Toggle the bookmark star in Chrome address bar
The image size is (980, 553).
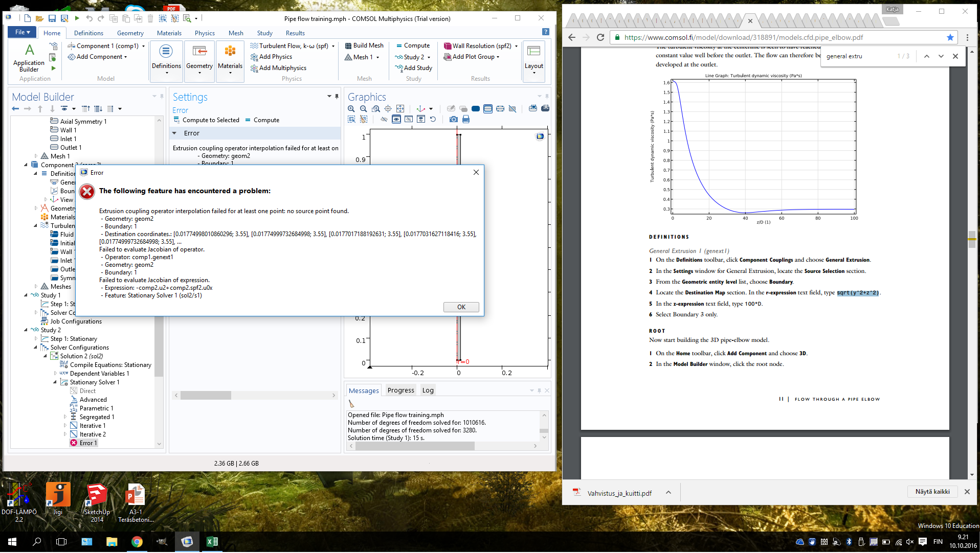950,37
